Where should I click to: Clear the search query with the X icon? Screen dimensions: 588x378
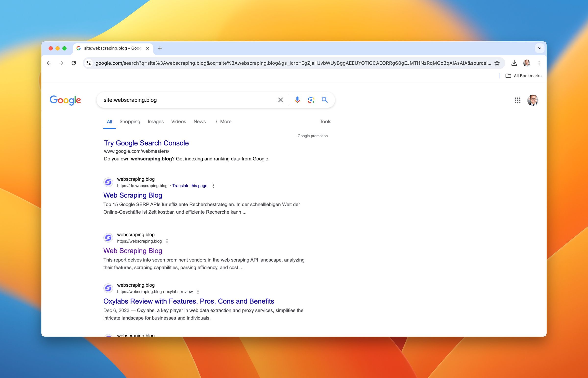click(280, 100)
